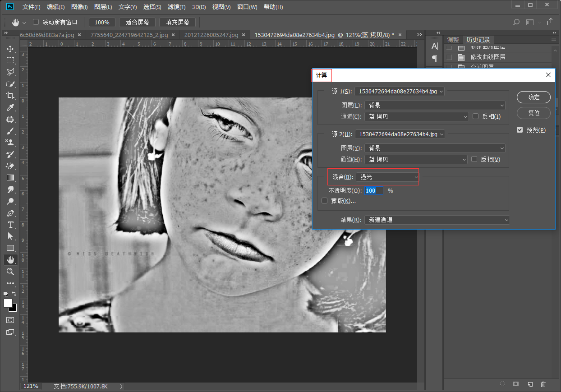The width and height of the screenshot is (561, 392).
Task: Switch to the 20121226005247.jpg document tab
Action: pyautogui.click(x=212, y=35)
